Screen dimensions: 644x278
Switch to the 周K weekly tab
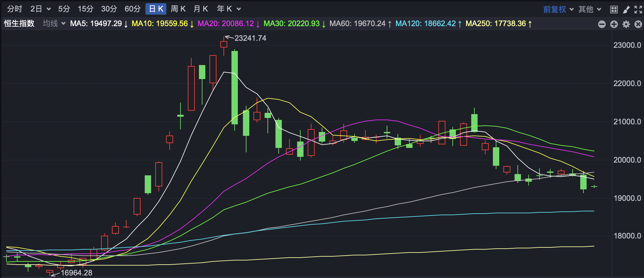tap(178, 9)
